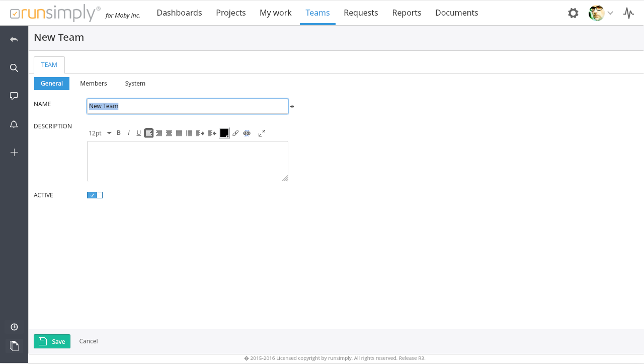
Task: Open notifications bell in the sidebar
Action: [x=14, y=124]
